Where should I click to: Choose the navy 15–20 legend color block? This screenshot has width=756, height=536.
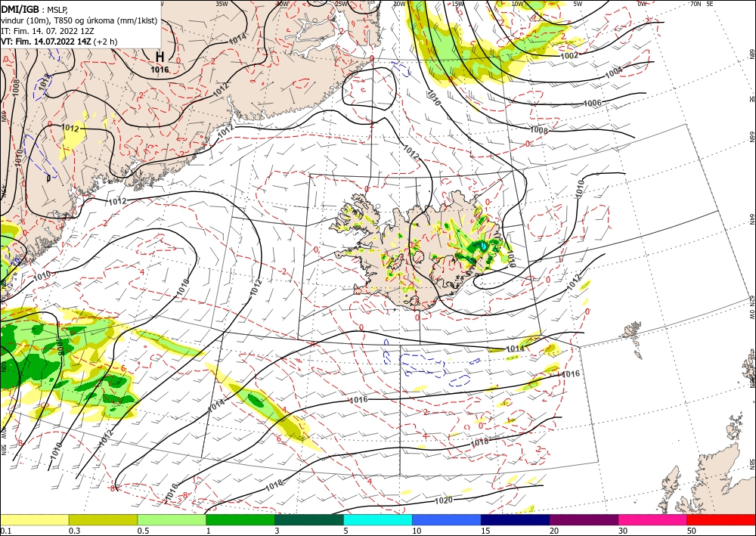coord(516,519)
